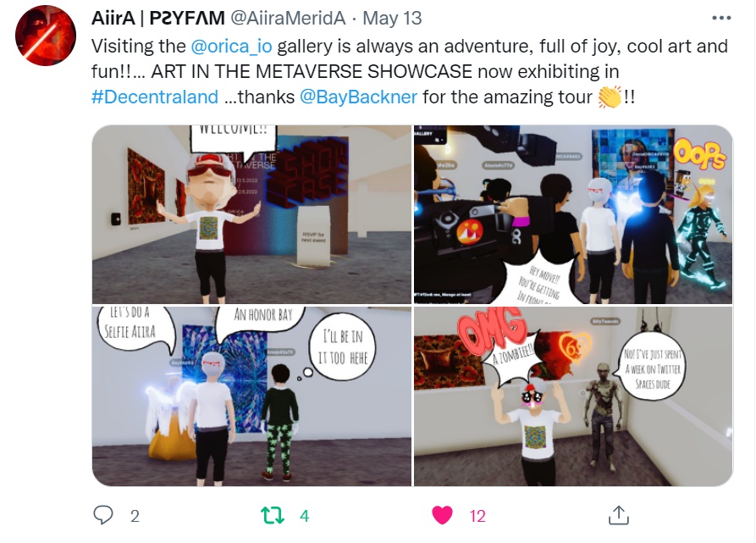Click the green retweet icon
Screen dimensions: 756x543
(273, 516)
